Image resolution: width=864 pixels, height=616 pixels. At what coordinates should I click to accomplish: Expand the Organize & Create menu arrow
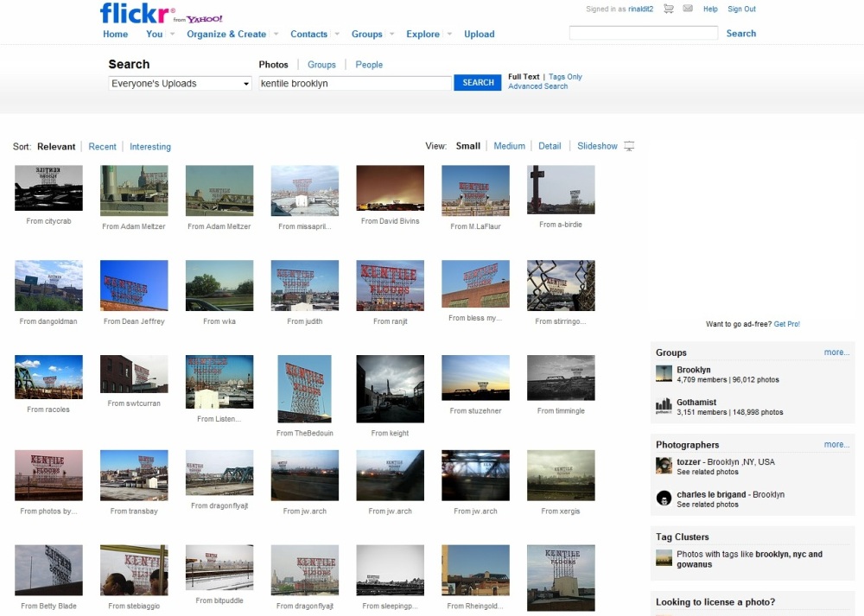(x=276, y=35)
